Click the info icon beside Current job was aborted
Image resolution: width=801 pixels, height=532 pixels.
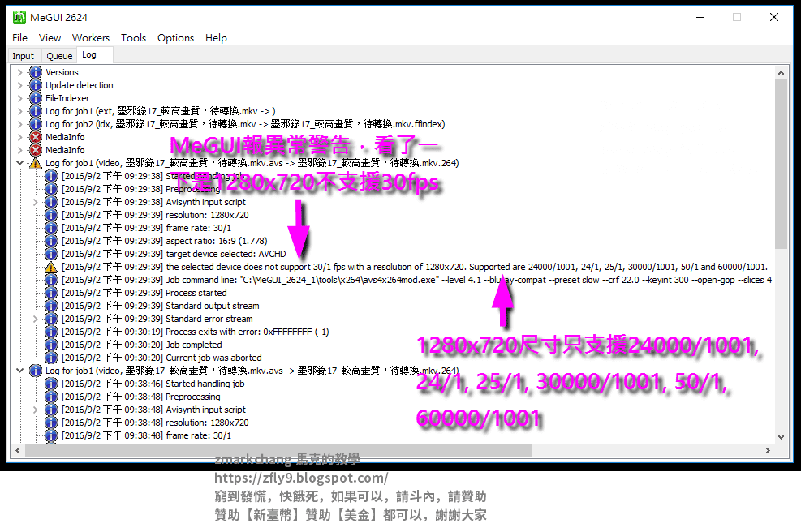[51, 358]
